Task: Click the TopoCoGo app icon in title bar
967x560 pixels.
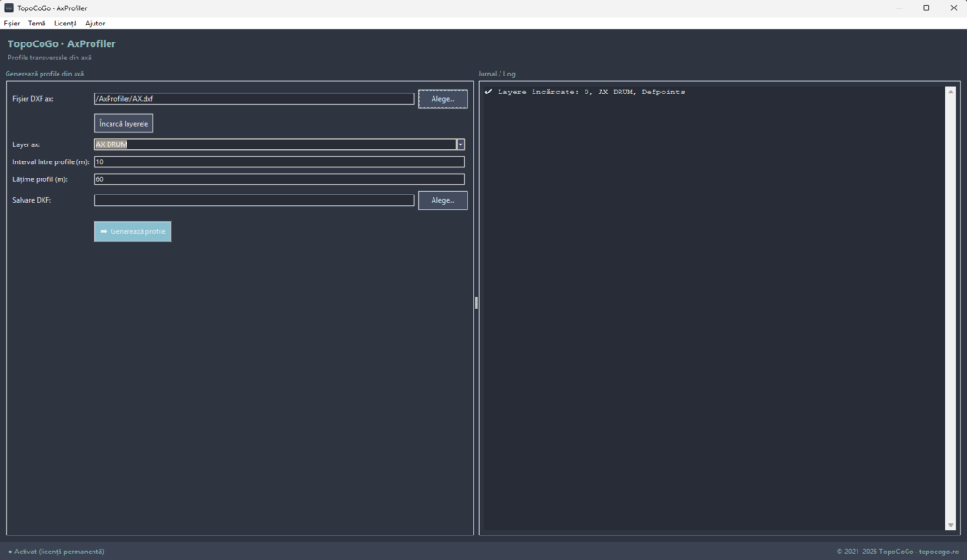Action: coord(8,8)
